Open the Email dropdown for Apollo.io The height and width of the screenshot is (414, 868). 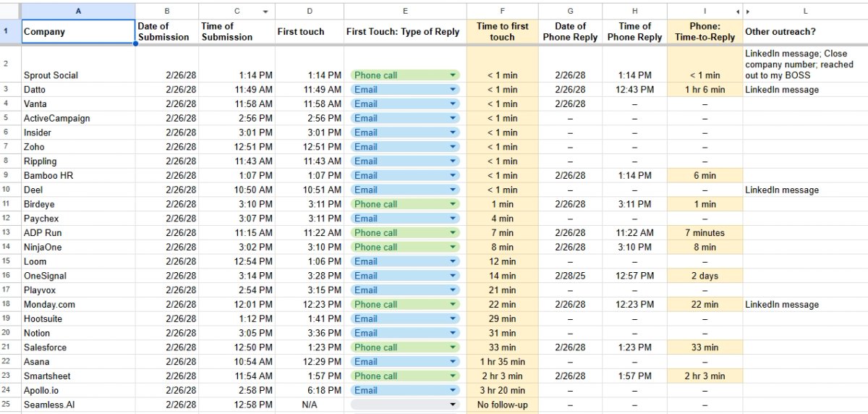(453, 390)
